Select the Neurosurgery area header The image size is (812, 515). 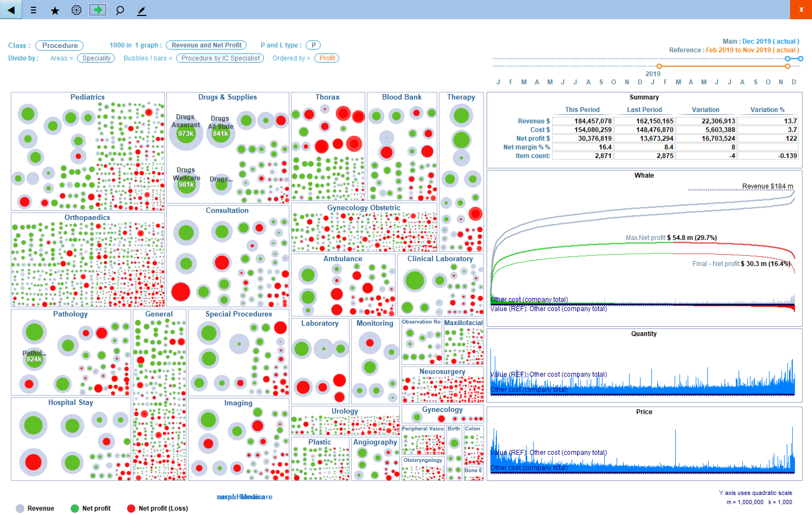pos(442,371)
